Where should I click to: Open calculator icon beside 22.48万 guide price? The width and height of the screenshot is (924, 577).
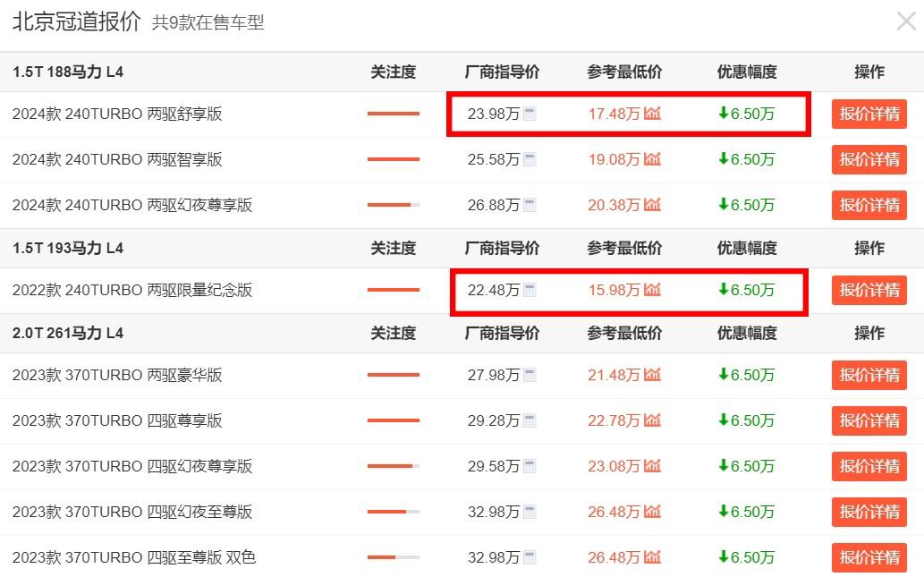[x=530, y=290]
